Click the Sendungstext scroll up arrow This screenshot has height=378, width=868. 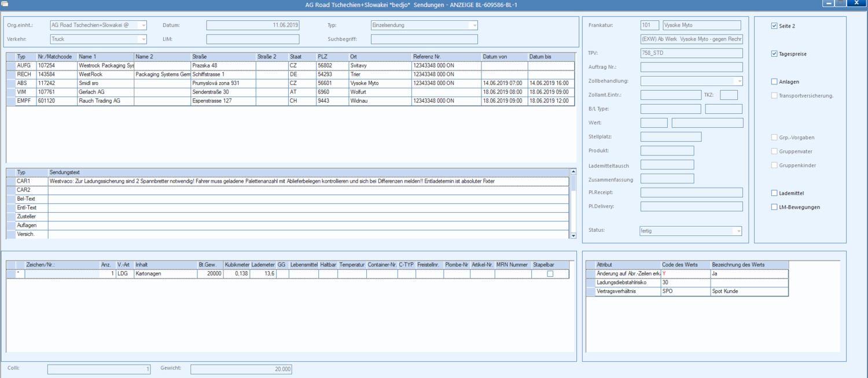click(573, 172)
